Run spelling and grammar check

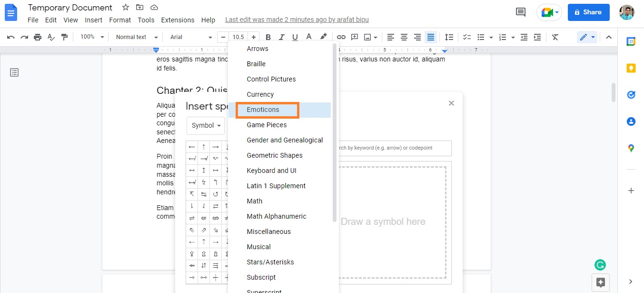51,37
